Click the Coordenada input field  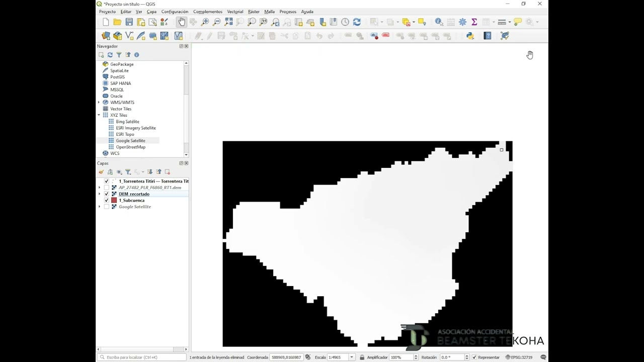[286, 357]
